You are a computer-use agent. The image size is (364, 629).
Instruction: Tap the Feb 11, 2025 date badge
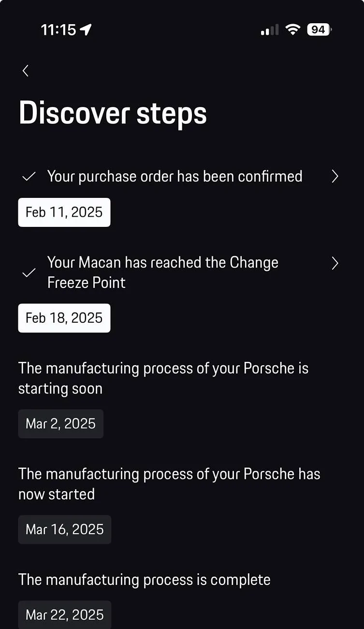pyautogui.click(x=64, y=212)
